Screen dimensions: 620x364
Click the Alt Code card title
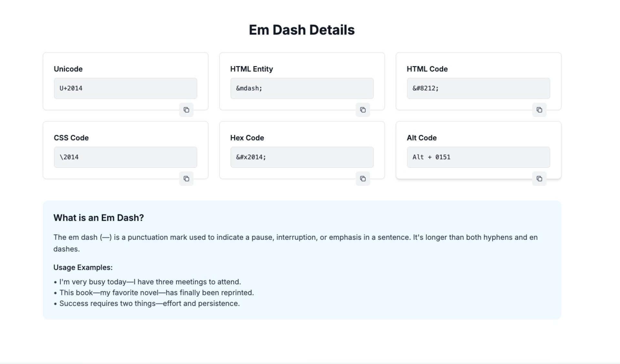pos(421,138)
